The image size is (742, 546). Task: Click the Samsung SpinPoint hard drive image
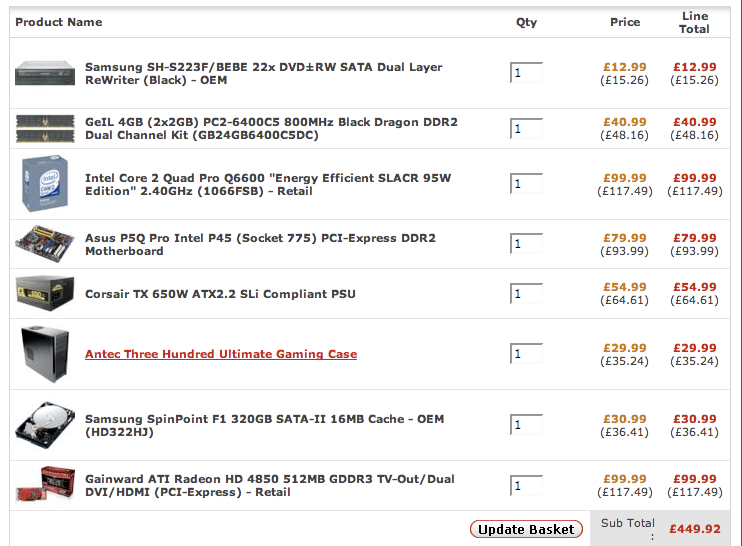click(45, 425)
